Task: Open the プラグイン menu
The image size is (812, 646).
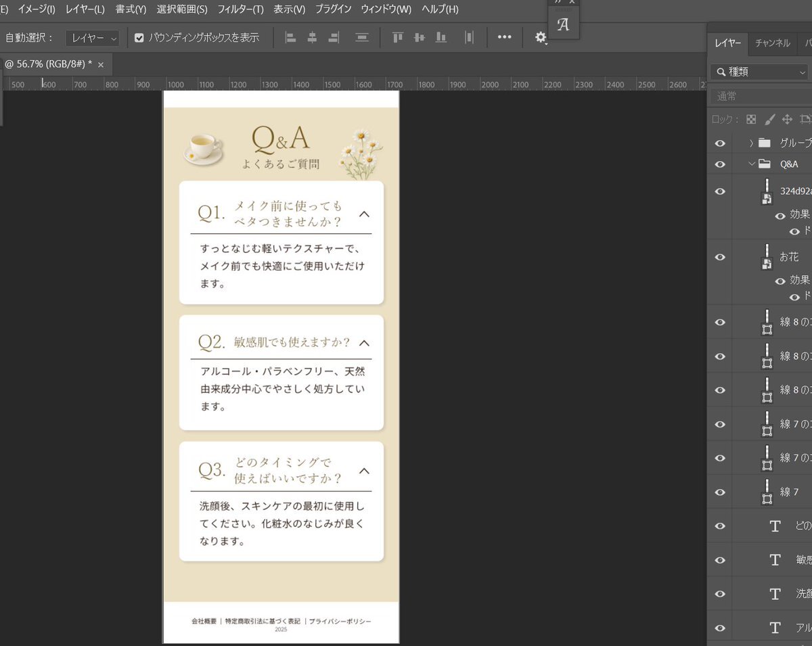Action: pyautogui.click(x=333, y=9)
